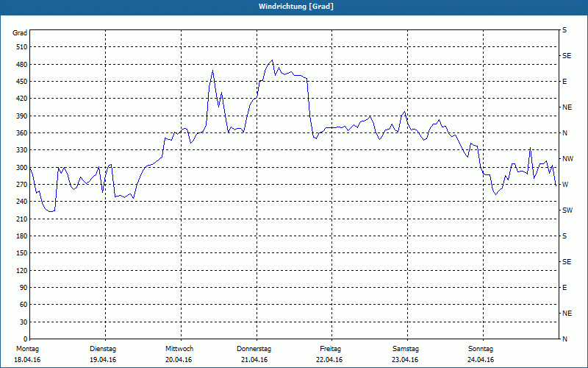The width and height of the screenshot is (588, 368).
Task: Pick the date 21.04.16
Action: click(254, 360)
